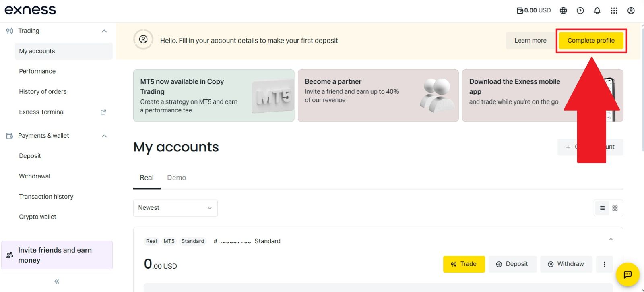Open the three-dot menu on the Standard account
Screen dimensions: 644x292
click(604, 264)
